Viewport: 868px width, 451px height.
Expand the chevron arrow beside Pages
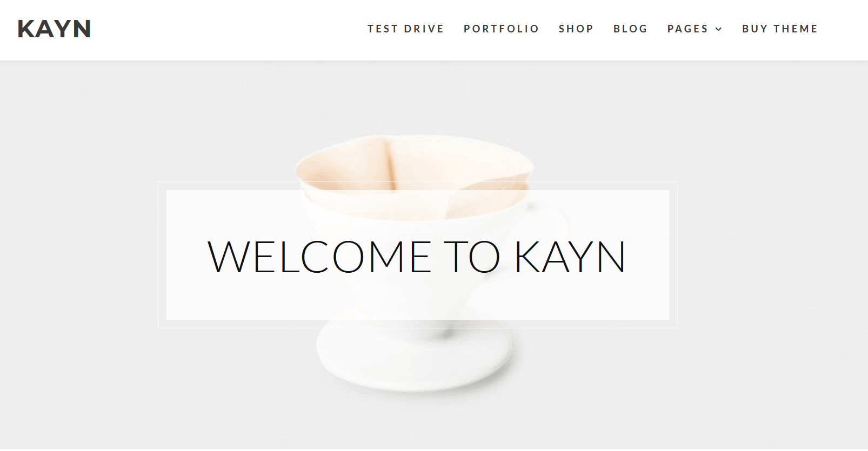(718, 29)
